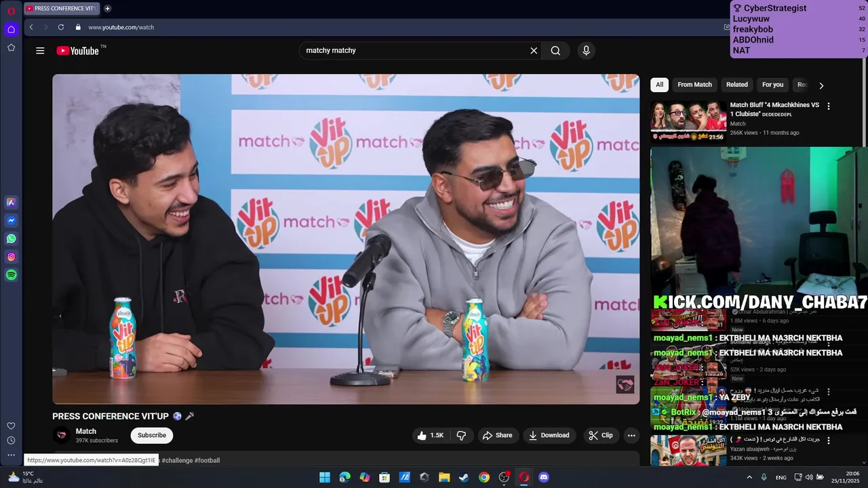Image resolution: width=868 pixels, height=488 pixels.
Task: Open the ENG language switcher
Action: pyautogui.click(x=781, y=477)
